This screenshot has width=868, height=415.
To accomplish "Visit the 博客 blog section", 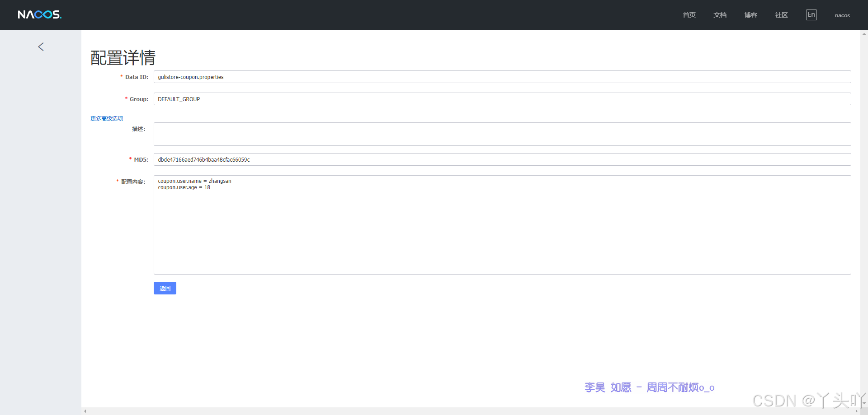I will (x=750, y=14).
